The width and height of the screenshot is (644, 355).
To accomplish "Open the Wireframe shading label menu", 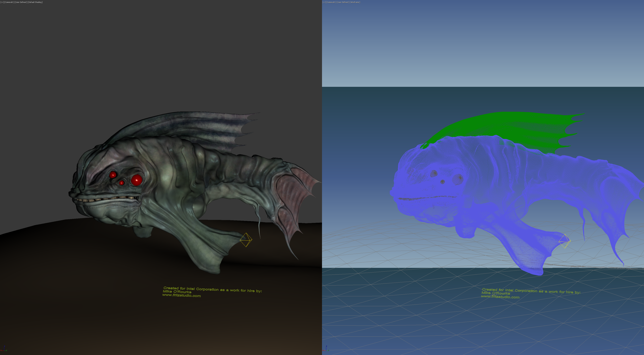I will click(x=355, y=2).
